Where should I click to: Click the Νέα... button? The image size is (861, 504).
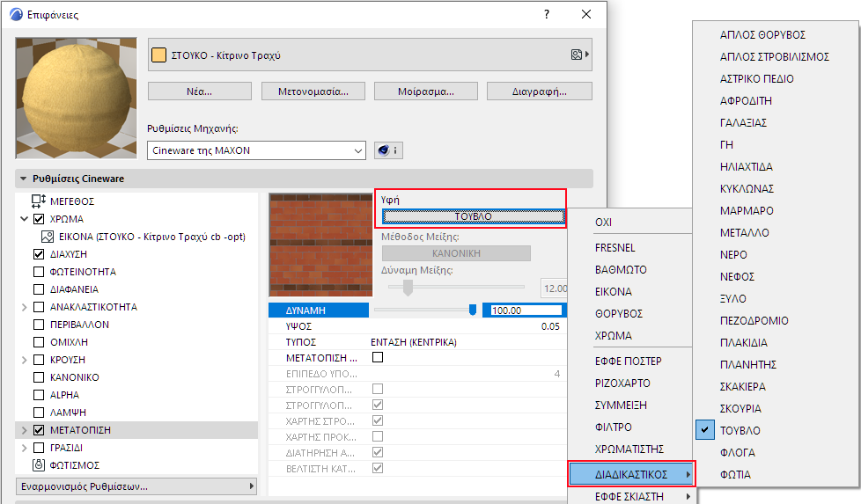pyautogui.click(x=199, y=91)
